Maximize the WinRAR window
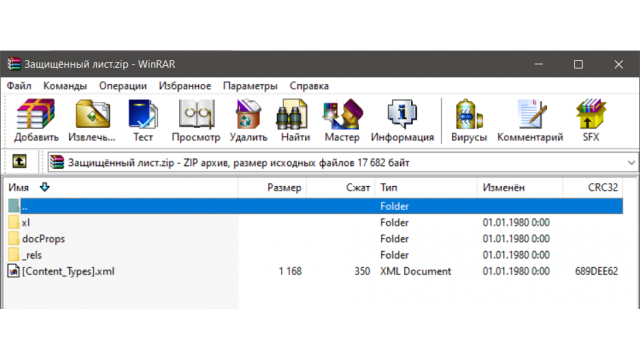640x360 pixels. point(578,64)
